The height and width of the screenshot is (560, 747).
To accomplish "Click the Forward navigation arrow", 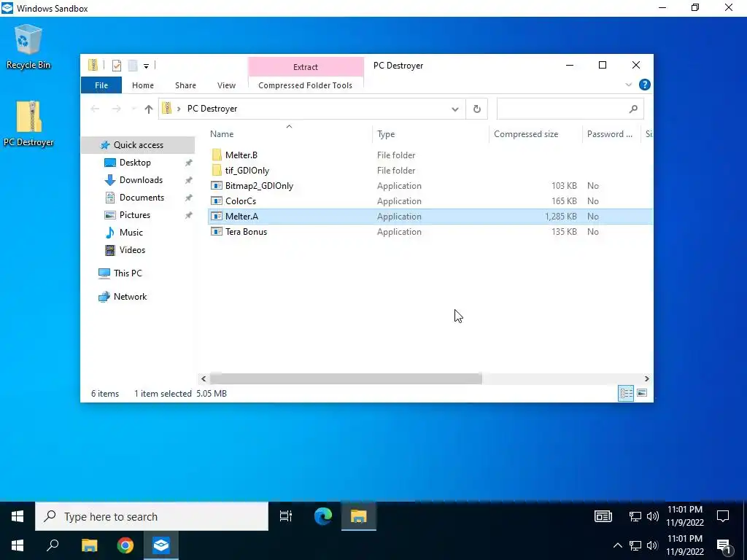I will click(x=116, y=109).
